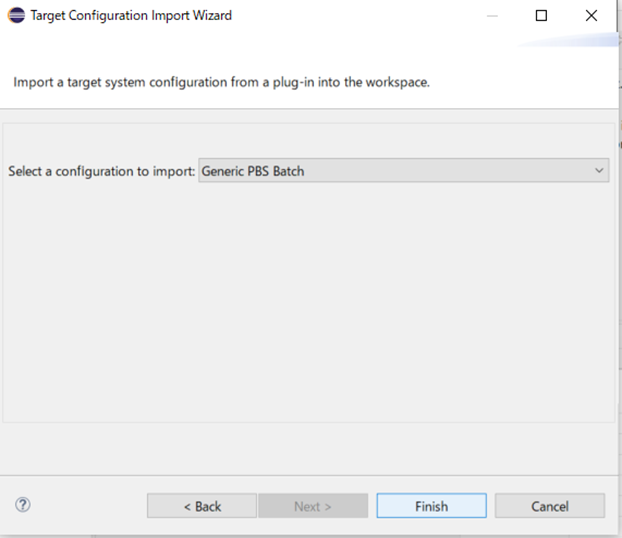Image resolution: width=622 pixels, height=538 pixels.
Task: Click the Eclipse icon in title bar
Action: pos(17,15)
